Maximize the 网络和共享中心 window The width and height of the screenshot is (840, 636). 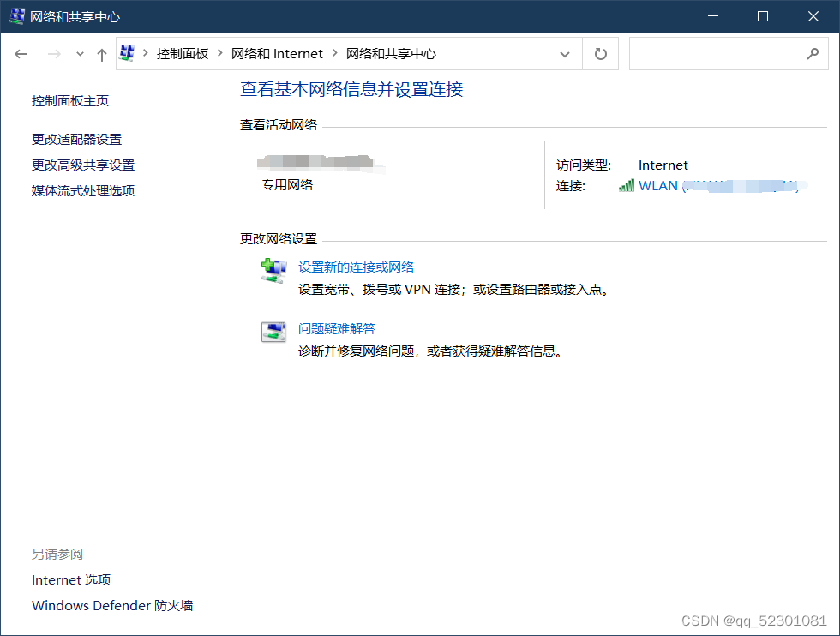(x=763, y=16)
